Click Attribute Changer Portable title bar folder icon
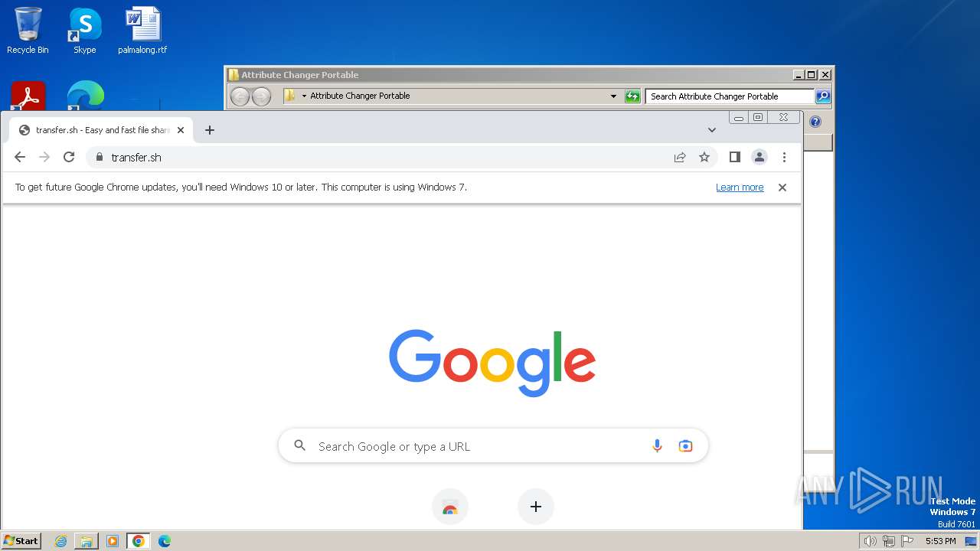The image size is (980, 551). 234,75
